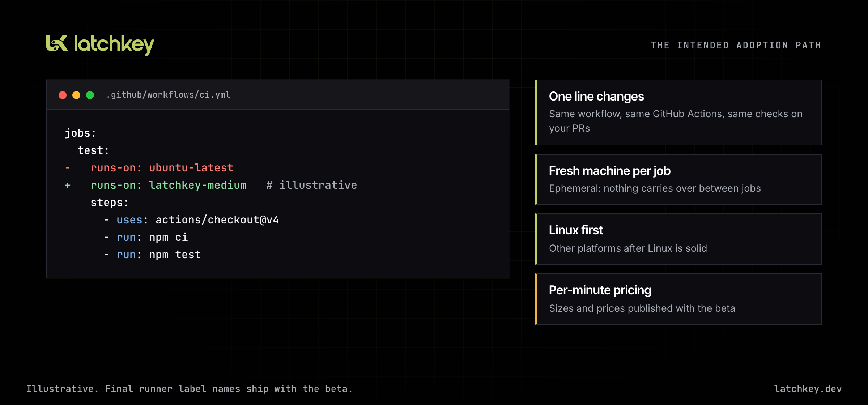This screenshot has height=405, width=868.
Task: Click 'Same workflow, same GitHub Actions' description
Action: click(x=676, y=121)
